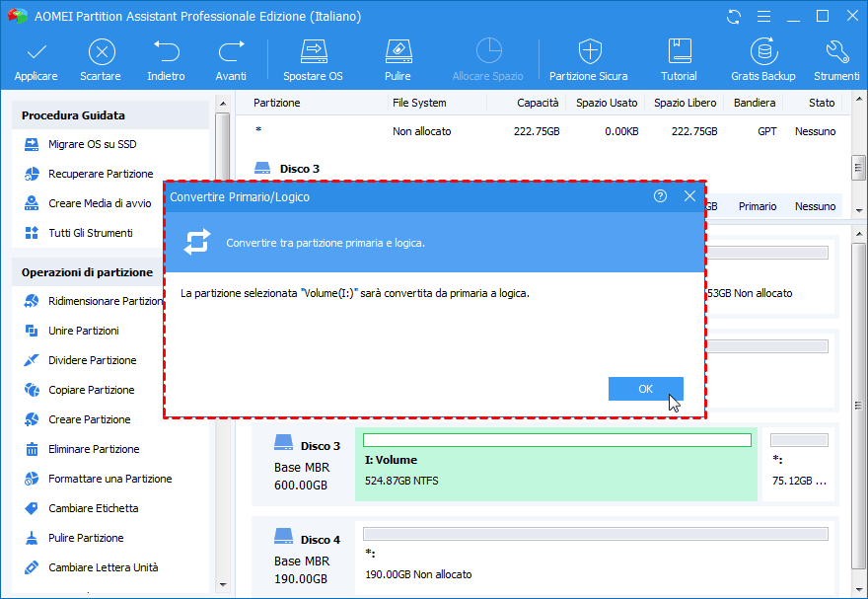
Task: Click the Recuperare Partizione icon
Action: [x=32, y=174]
